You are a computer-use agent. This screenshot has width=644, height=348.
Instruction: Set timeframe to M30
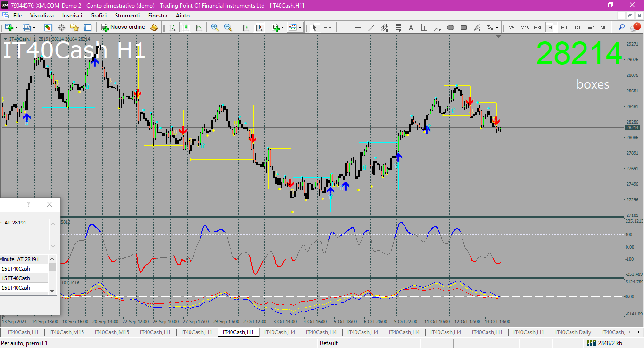tap(538, 27)
